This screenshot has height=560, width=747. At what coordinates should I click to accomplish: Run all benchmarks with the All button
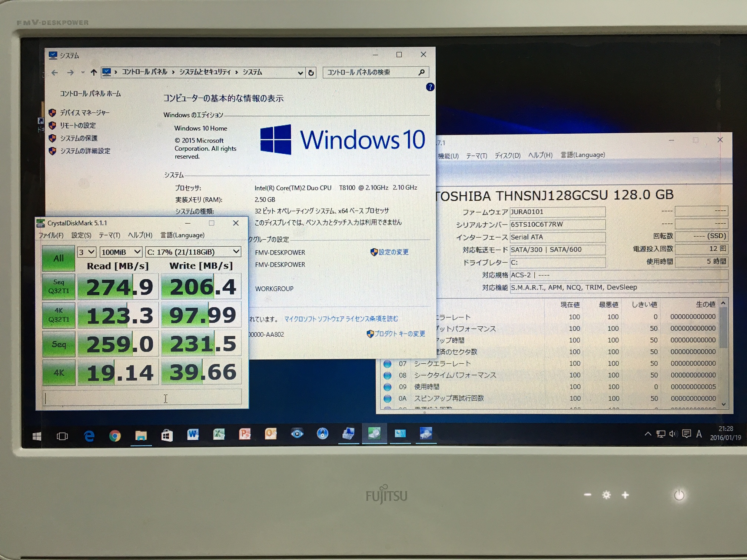(x=58, y=258)
